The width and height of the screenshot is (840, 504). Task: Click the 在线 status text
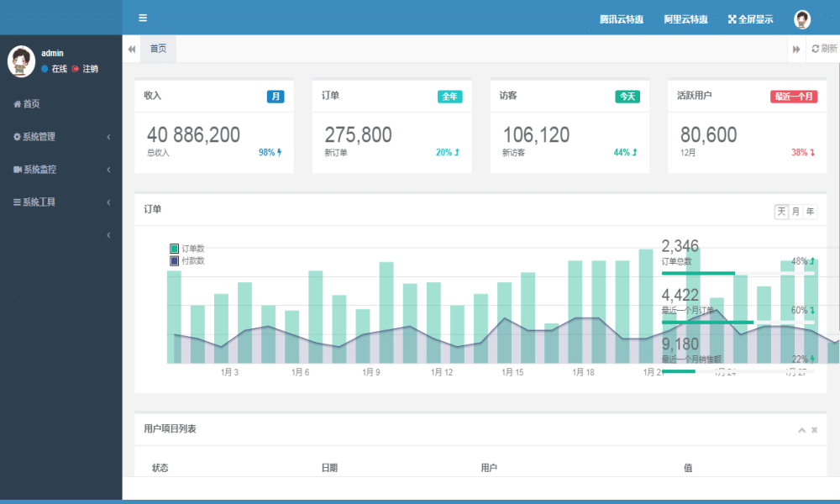pyautogui.click(x=60, y=69)
